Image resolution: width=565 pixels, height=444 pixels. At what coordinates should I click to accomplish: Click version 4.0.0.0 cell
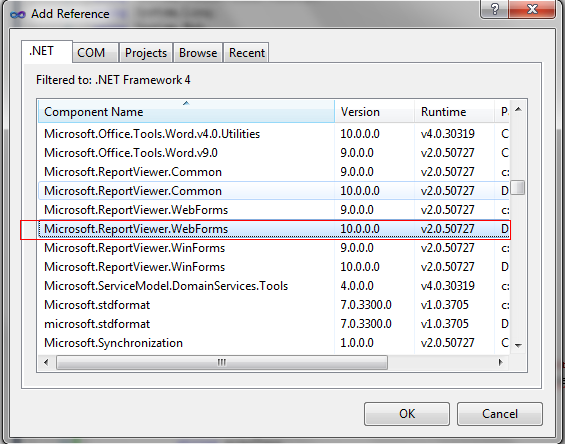tap(357, 286)
